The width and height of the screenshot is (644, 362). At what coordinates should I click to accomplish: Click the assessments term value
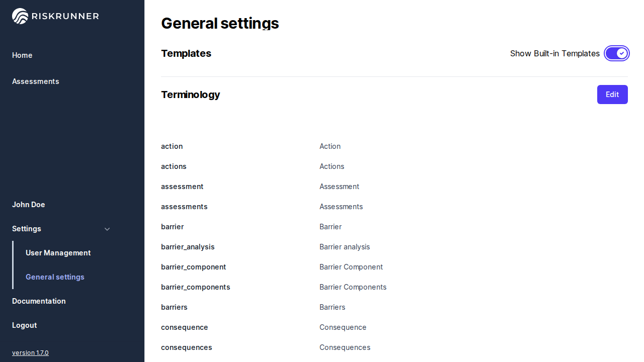click(x=341, y=207)
